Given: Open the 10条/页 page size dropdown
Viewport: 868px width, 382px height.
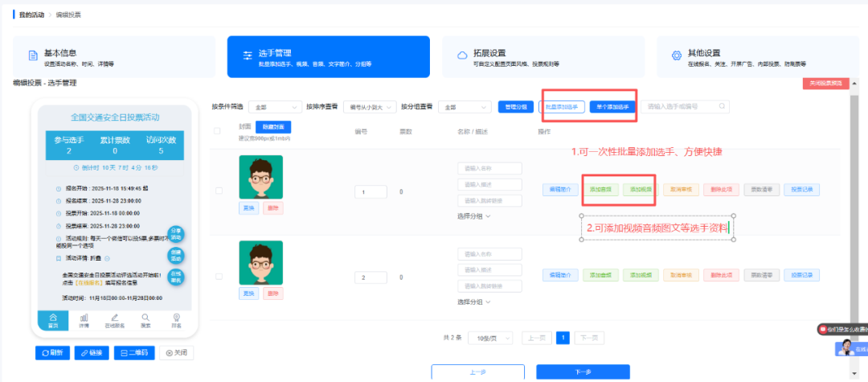Looking at the screenshot, I should pyautogui.click(x=489, y=339).
